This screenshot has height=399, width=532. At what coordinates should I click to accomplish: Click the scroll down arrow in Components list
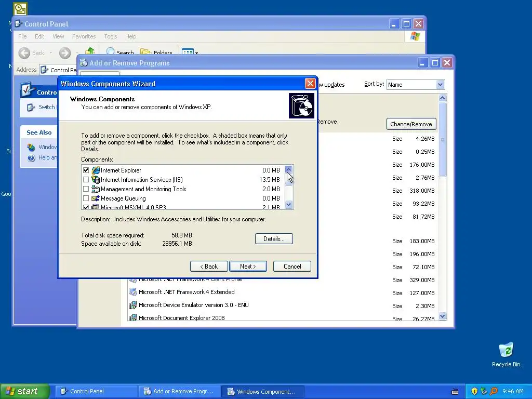289,205
